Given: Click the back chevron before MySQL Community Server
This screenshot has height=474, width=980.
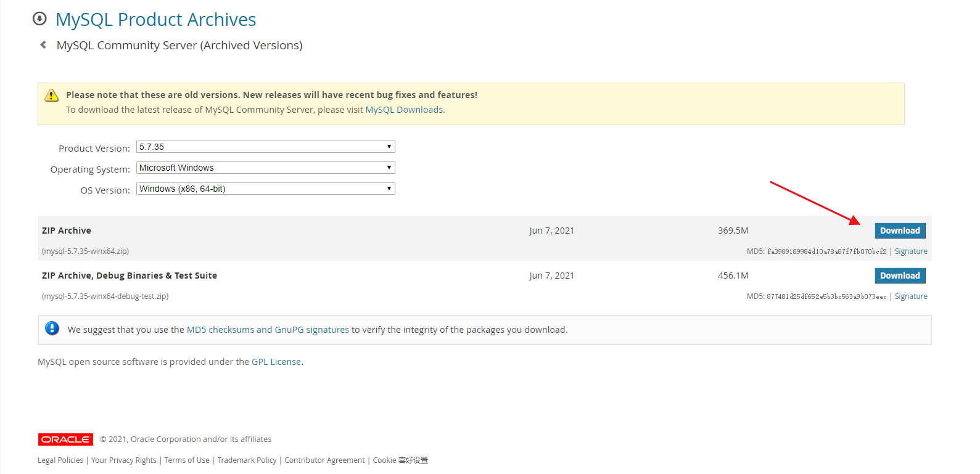Looking at the screenshot, I should 43,45.
